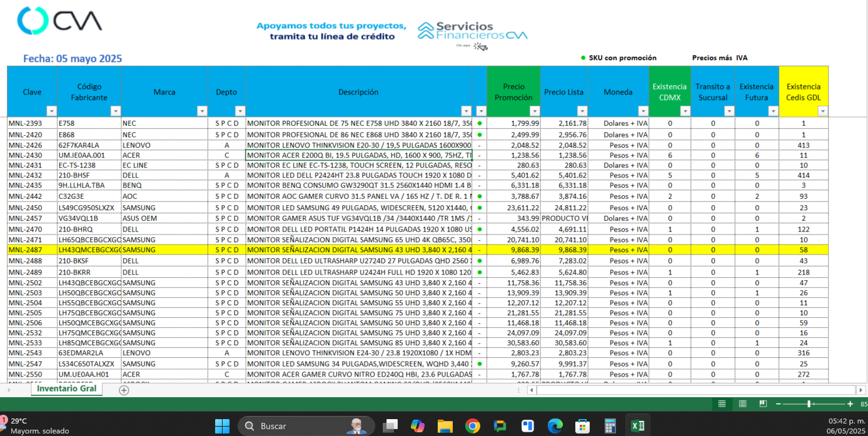Open the Depto column filter dropdown
Viewport: 868px width, 436px height.
(x=240, y=111)
